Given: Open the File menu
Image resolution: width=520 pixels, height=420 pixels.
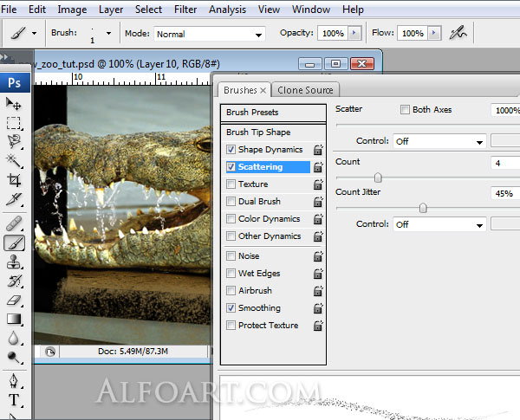Looking at the screenshot, I should [9, 10].
